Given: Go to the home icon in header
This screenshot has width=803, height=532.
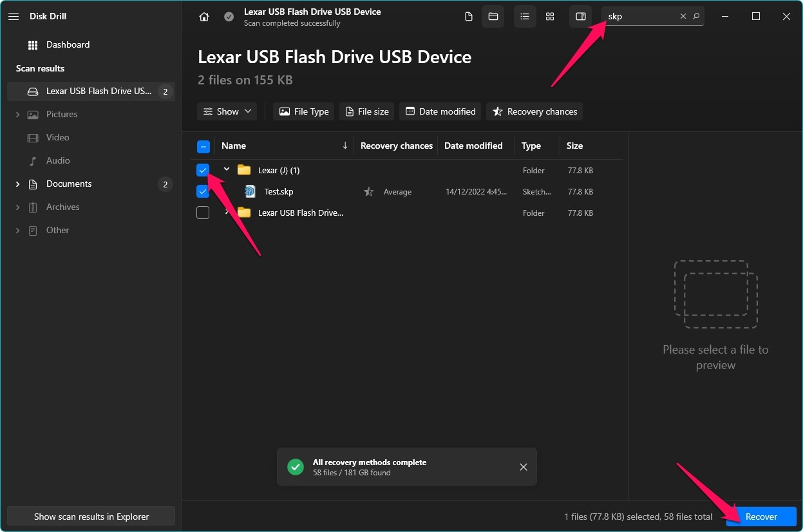Looking at the screenshot, I should pyautogui.click(x=204, y=17).
